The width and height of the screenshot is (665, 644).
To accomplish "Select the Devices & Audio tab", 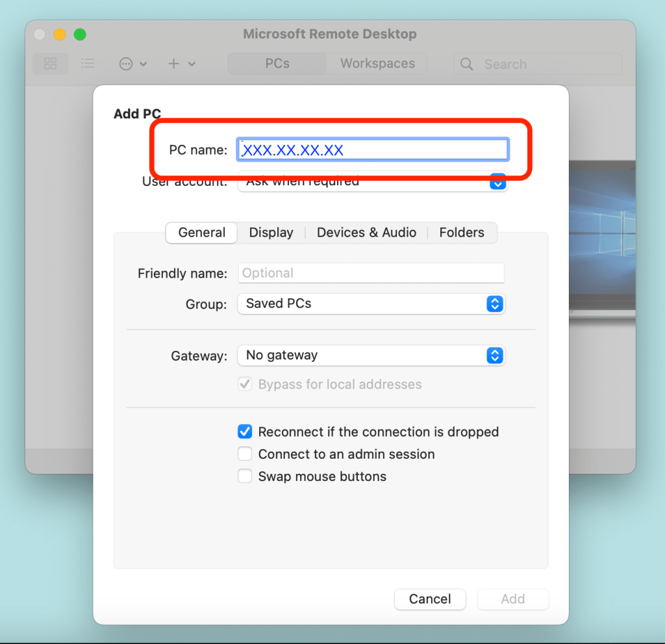I will (x=366, y=233).
